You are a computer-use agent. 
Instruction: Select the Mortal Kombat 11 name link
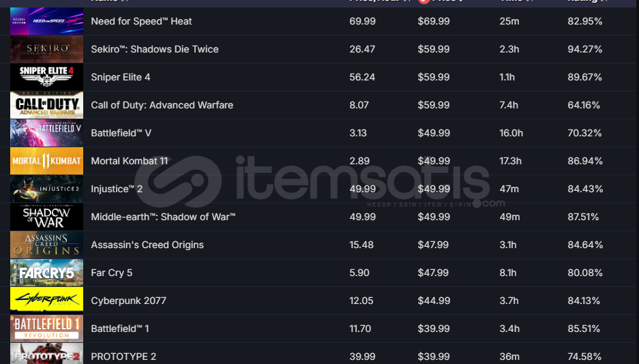pyautogui.click(x=129, y=161)
